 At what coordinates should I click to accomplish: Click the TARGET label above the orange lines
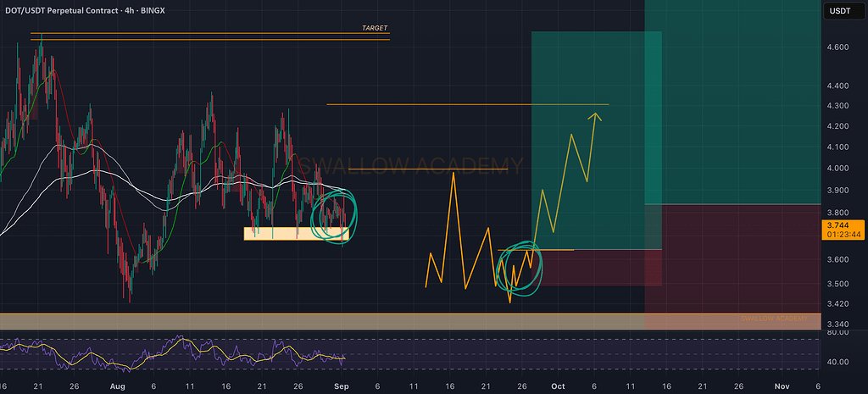375,28
